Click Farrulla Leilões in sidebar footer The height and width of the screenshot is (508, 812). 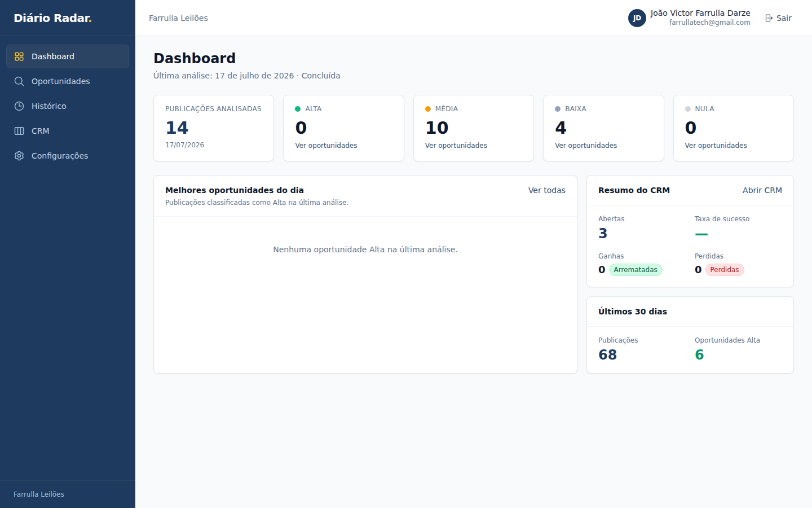[x=39, y=494]
